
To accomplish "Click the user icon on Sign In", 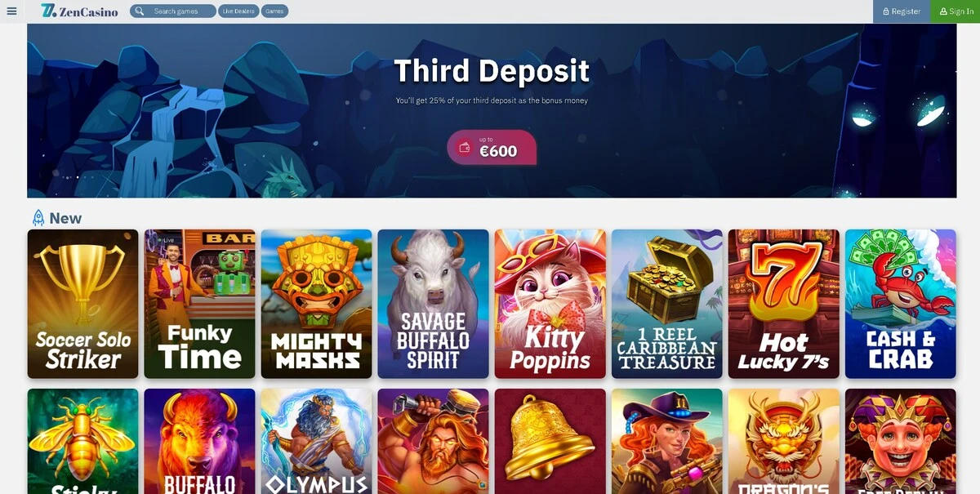I will point(943,11).
